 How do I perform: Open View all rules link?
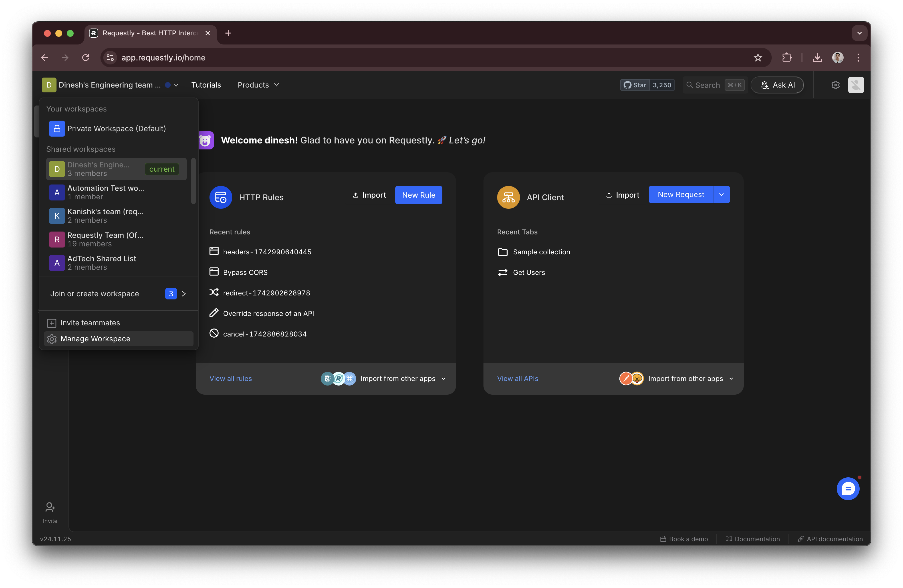coord(230,378)
